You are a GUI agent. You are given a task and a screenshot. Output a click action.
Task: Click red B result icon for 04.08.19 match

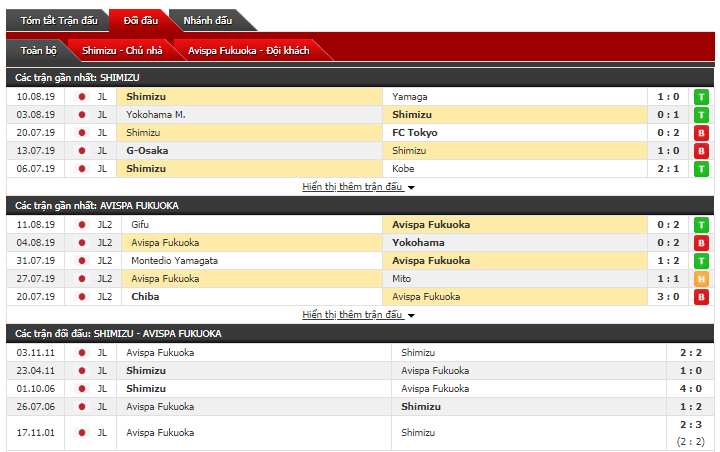[x=701, y=243]
